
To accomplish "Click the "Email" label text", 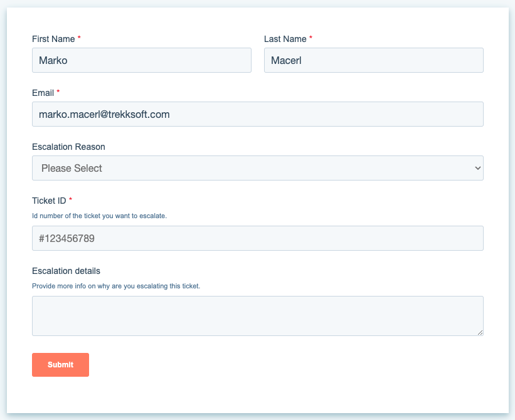I will [43, 93].
